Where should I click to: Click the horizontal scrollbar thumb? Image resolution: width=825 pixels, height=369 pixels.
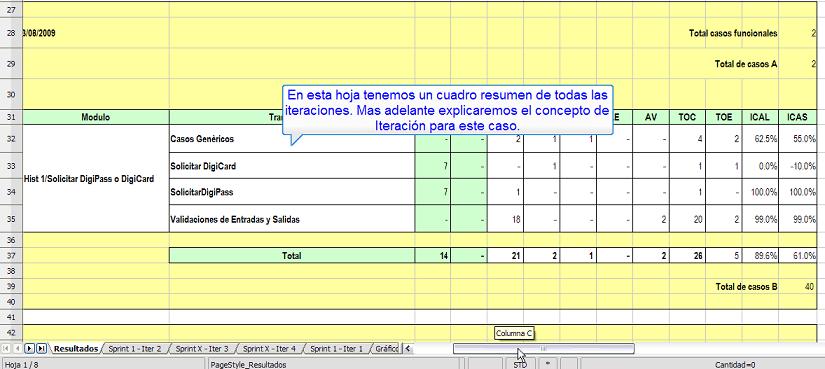click(x=544, y=348)
